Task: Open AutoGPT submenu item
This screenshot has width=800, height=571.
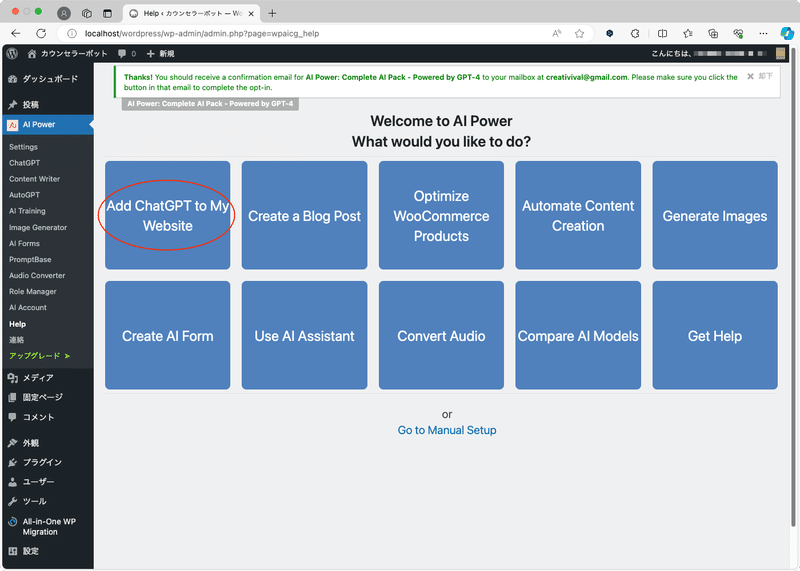Action: pos(24,195)
